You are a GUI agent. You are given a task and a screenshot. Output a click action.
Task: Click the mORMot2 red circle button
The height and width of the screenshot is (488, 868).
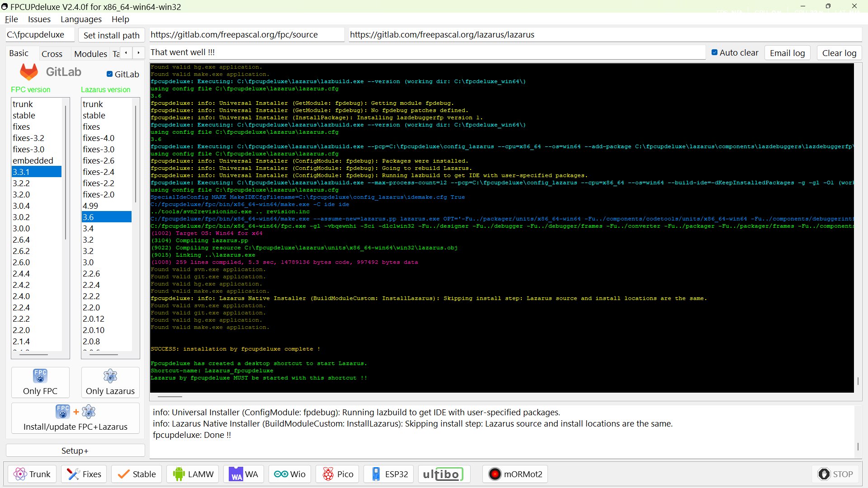[x=515, y=474]
